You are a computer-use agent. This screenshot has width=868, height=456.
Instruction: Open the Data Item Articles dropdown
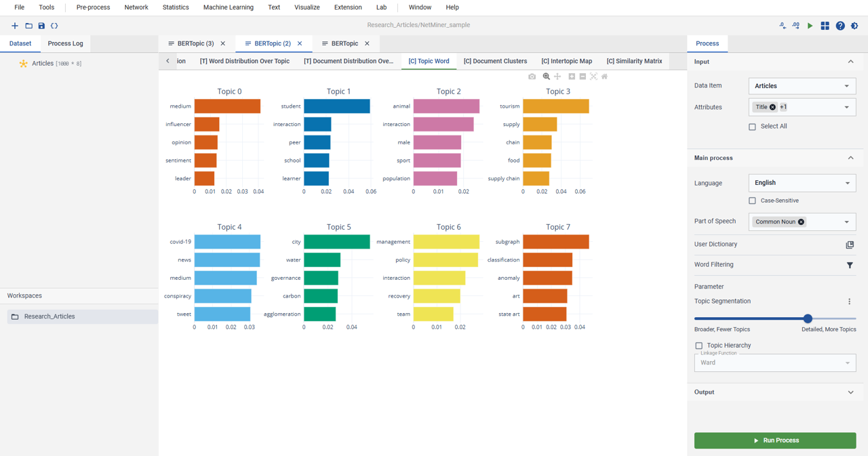pos(802,86)
